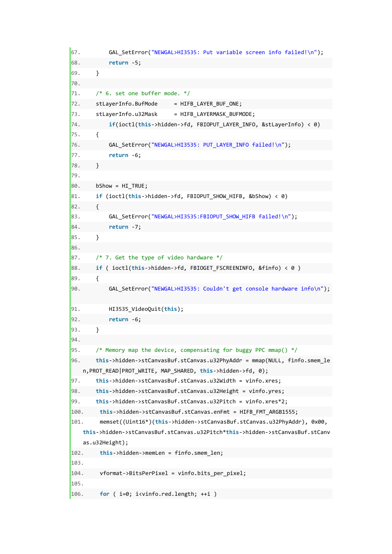The width and height of the screenshot is (392, 554).
Task: Select the enFmt = HIFB_FMT_ARGB1555 line
Action: coord(199,412)
